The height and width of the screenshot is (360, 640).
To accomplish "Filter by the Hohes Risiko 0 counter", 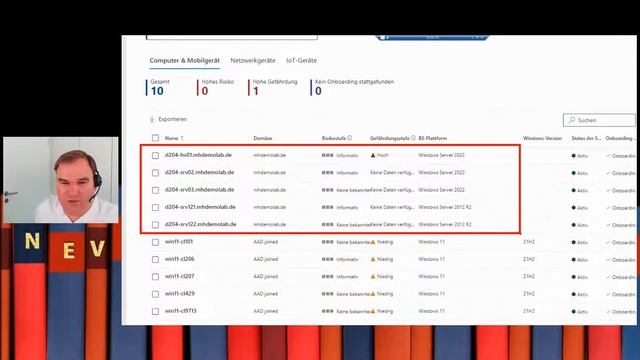I will [x=216, y=87].
